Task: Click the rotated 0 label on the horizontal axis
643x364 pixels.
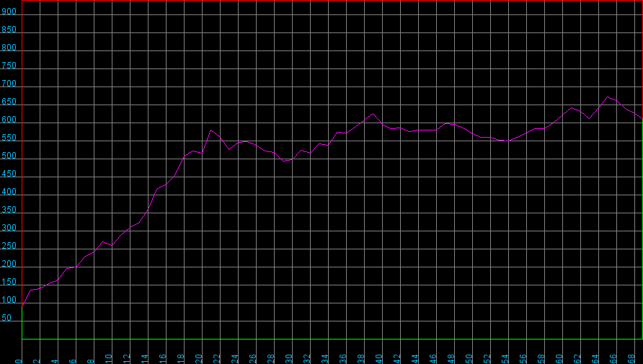Action: pos(19,361)
